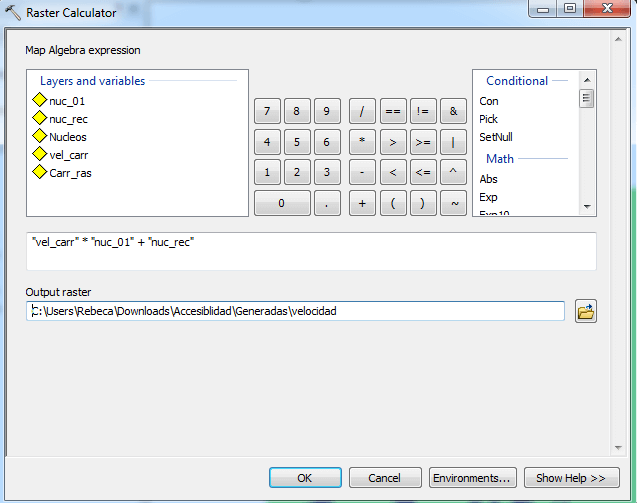Select SetNull from the Conditional list
Screen dimensions: 637x503
pos(497,137)
